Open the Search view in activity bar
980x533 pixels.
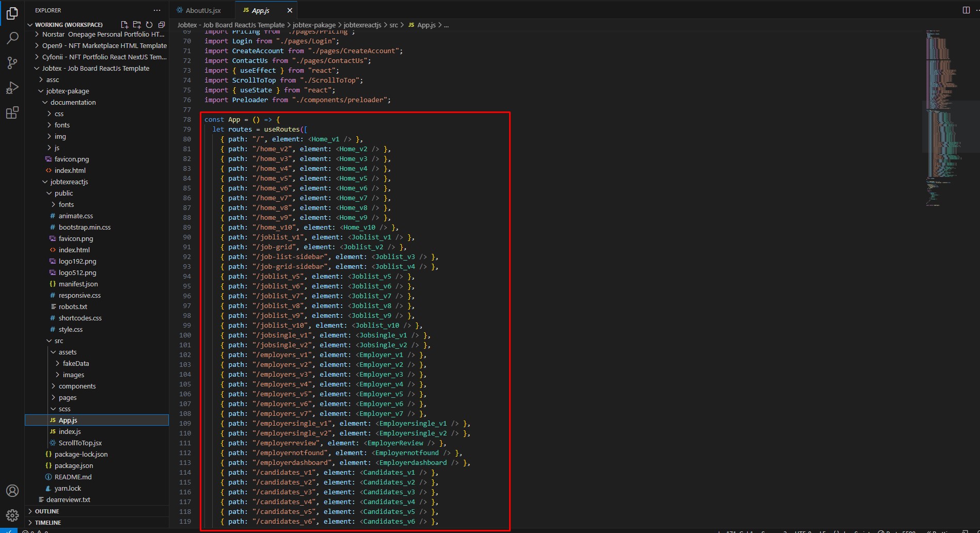(12, 38)
